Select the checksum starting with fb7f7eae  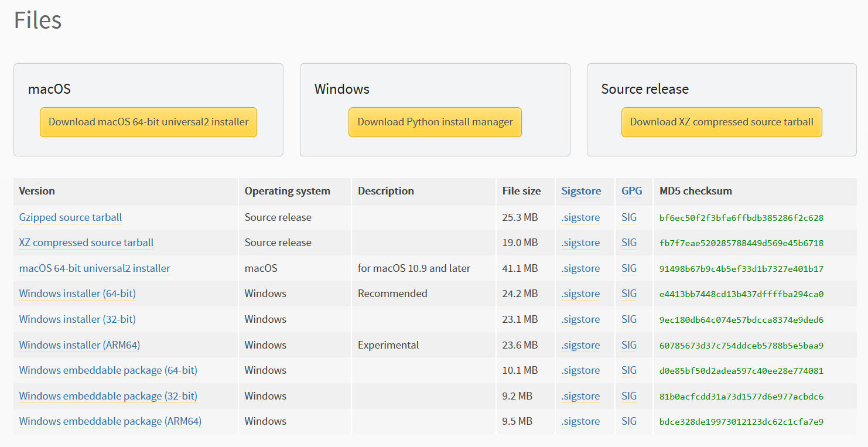[x=741, y=243]
